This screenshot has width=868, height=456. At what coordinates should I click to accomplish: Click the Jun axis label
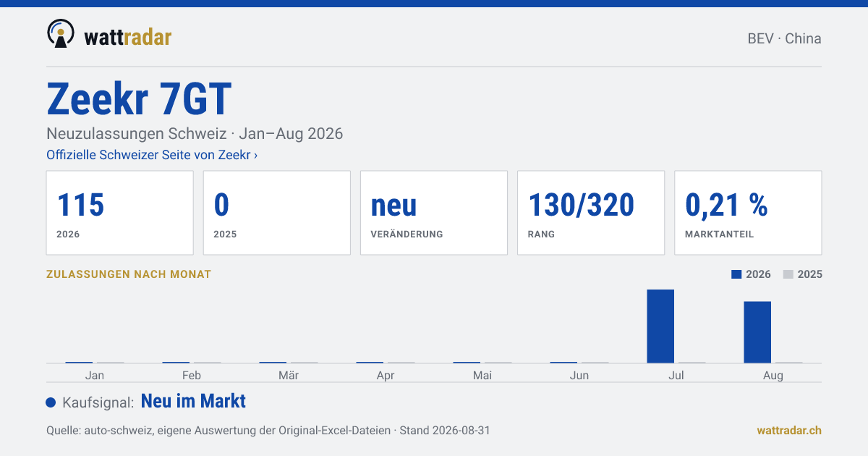click(579, 375)
